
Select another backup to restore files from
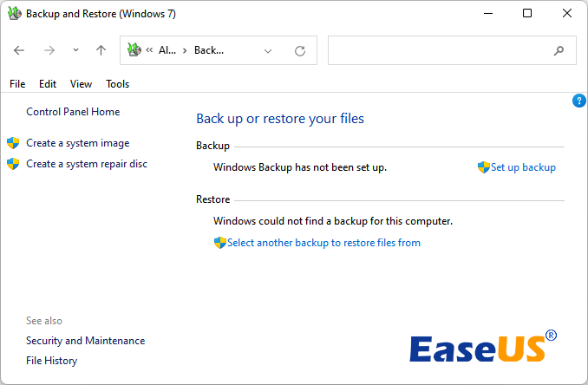323,243
